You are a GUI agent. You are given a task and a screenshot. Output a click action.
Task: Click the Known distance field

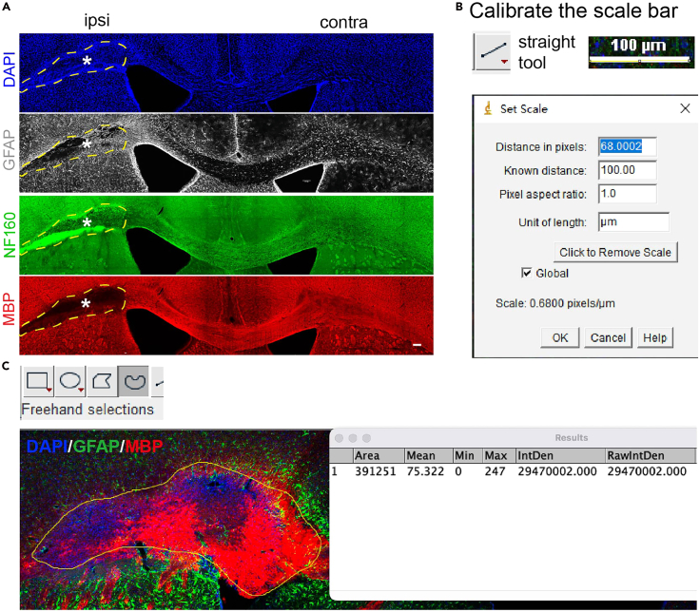(x=627, y=170)
